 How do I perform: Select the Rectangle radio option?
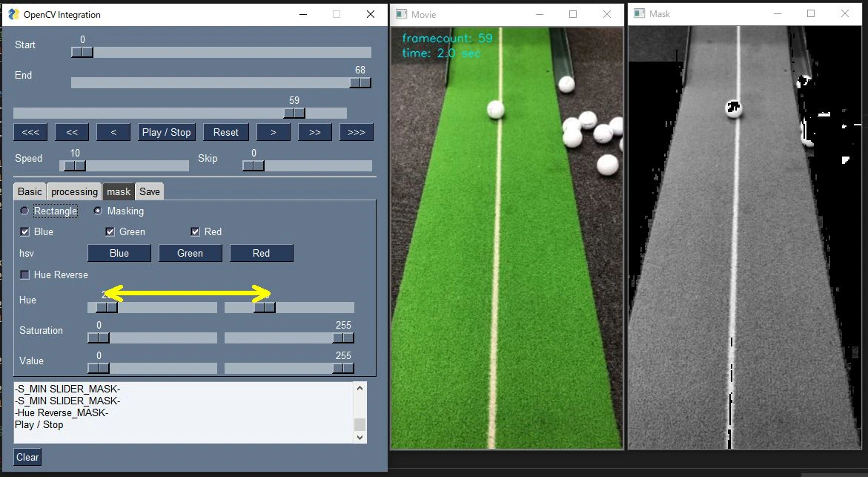point(24,211)
